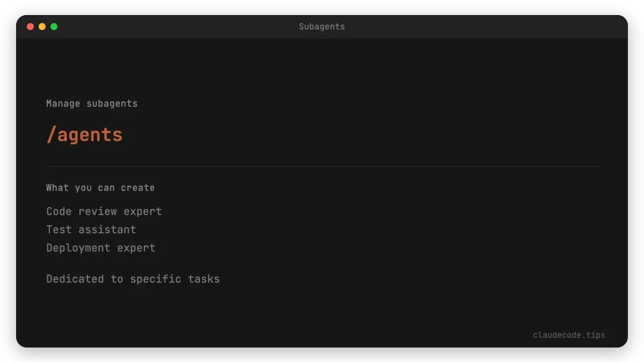Screen dimensions: 644x362
Task: Select the word Dedicated in the last line
Action: pos(75,279)
